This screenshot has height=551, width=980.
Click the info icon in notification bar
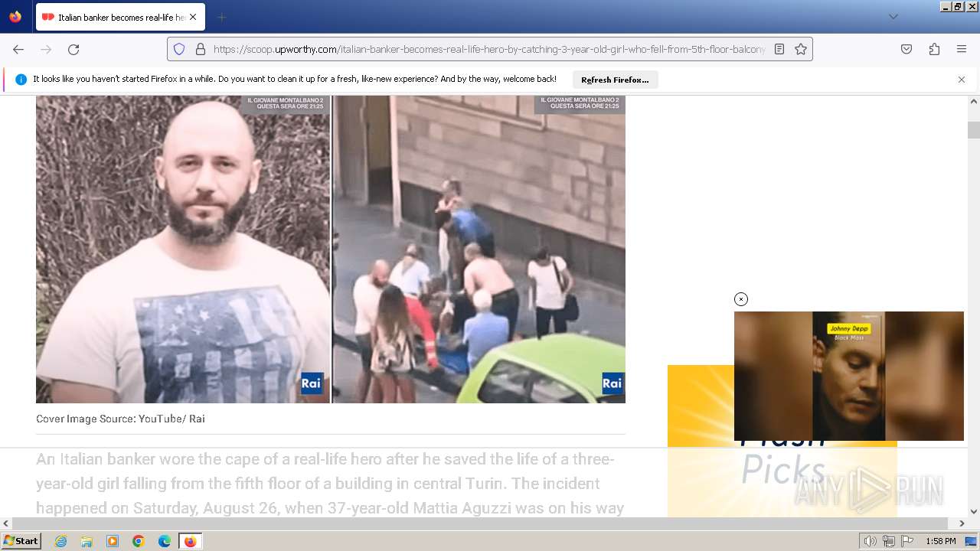[21, 80]
